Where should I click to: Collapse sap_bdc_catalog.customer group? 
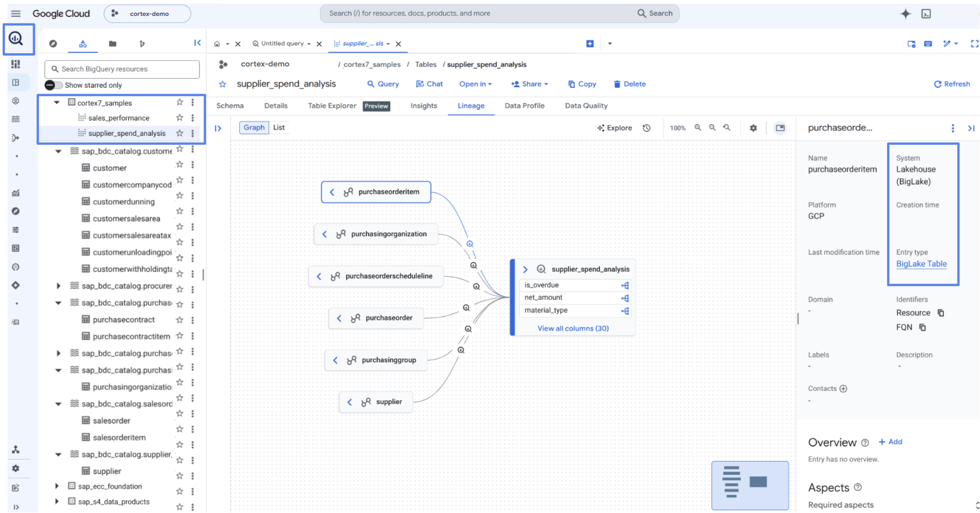(58, 152)
